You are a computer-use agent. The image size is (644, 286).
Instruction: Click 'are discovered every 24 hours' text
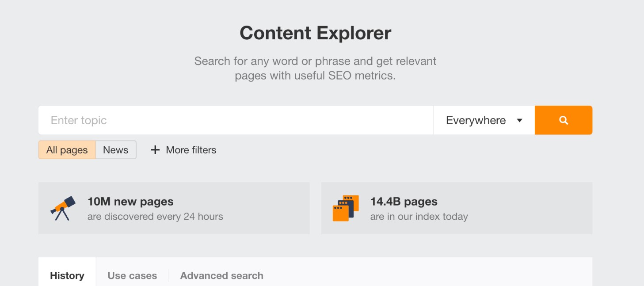point(155,217)
